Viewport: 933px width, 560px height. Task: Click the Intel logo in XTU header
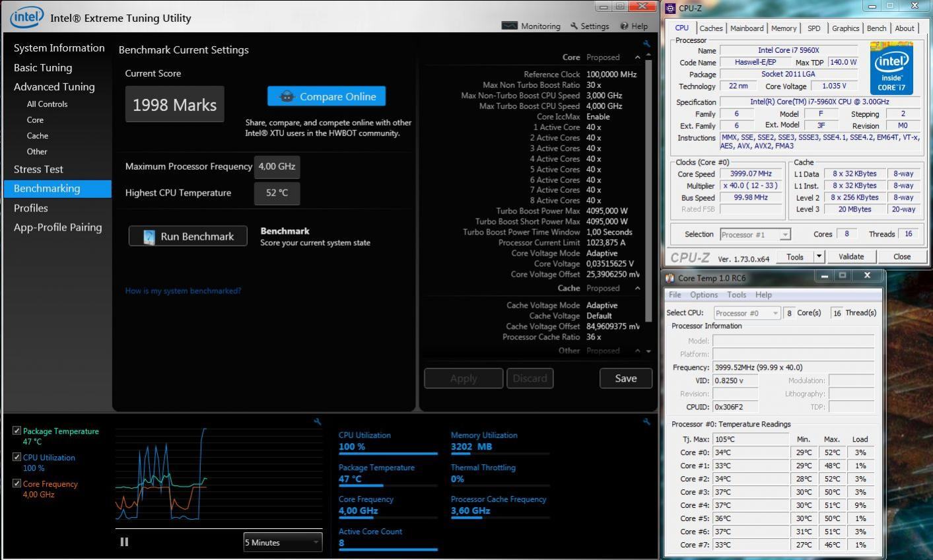pos(26,17)
